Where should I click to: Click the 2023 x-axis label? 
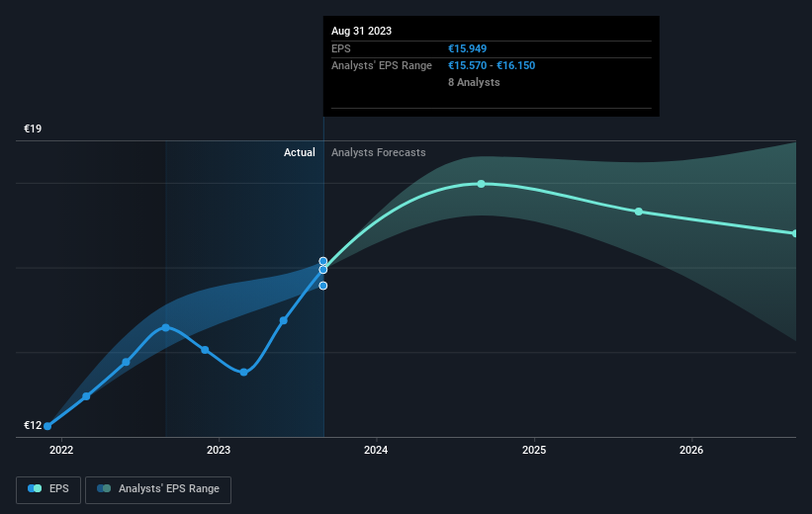[219, 450]
